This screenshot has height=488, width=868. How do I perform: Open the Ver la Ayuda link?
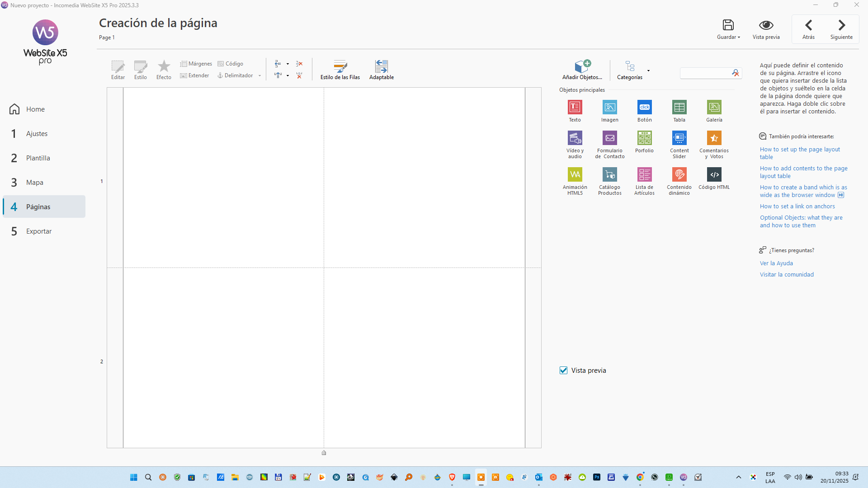776,263
